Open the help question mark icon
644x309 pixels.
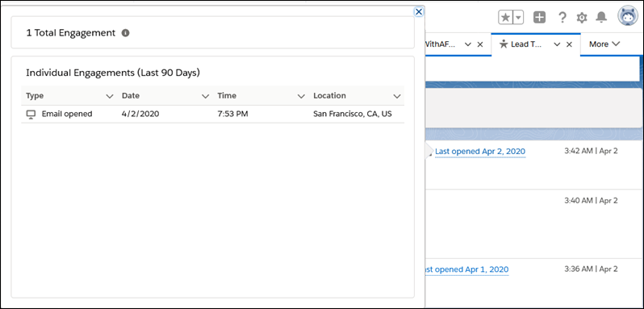tap(562, 18)
